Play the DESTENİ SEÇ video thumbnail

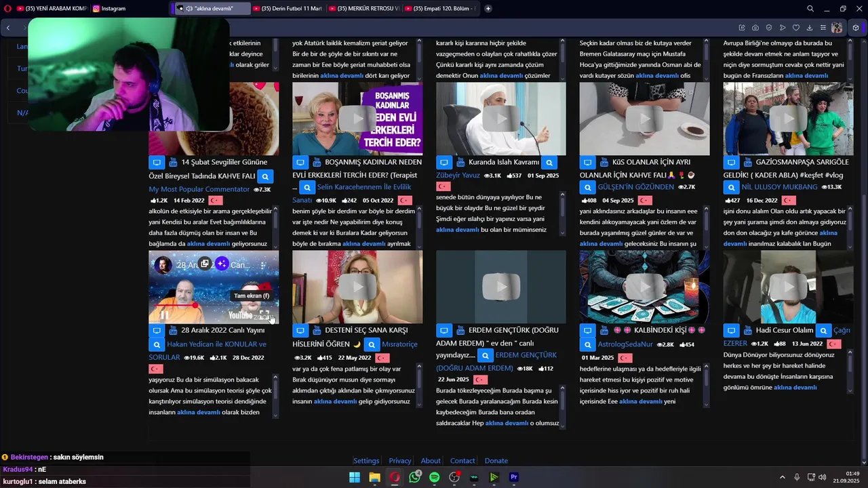[x=357, y=287]
